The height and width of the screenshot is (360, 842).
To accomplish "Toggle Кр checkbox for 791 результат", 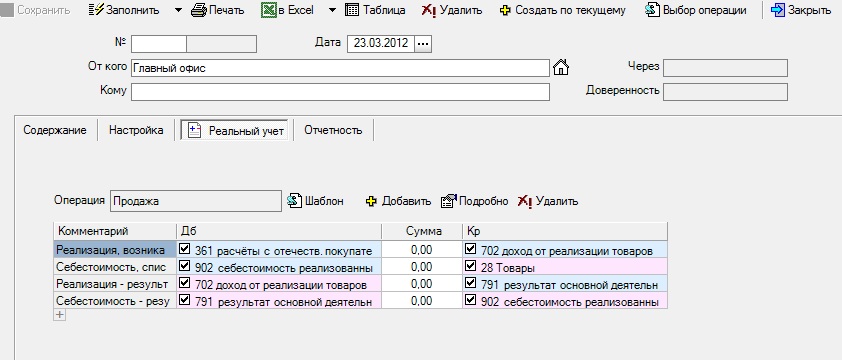I will (471, 283).
